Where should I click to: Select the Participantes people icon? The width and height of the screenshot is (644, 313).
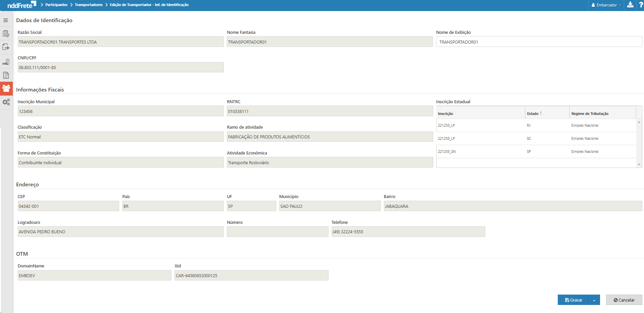pyautogui.click(x=6, y=88)
